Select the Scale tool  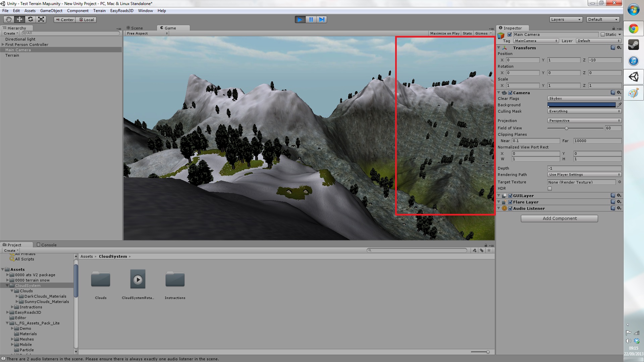tap(41, 19)
